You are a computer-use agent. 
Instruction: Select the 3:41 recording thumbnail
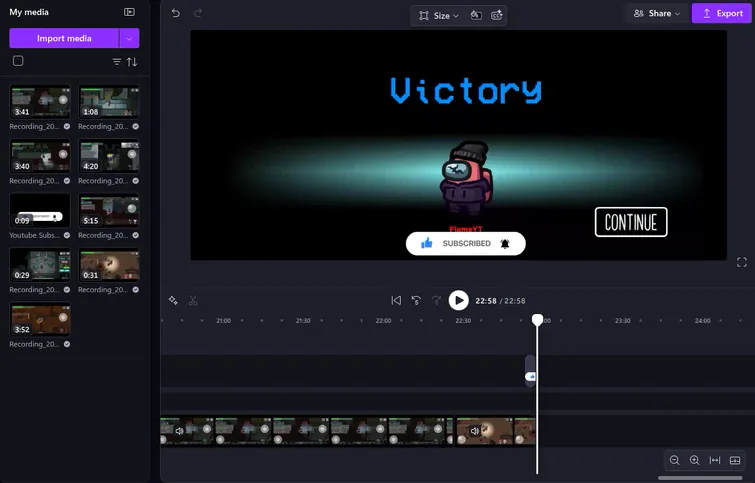click(x=40, y=102)
